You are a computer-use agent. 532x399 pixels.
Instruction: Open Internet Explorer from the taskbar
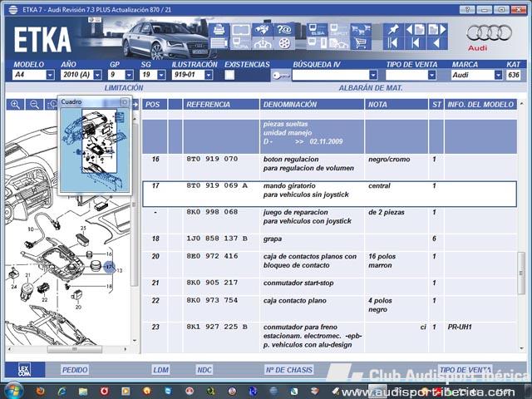(62, 392)
